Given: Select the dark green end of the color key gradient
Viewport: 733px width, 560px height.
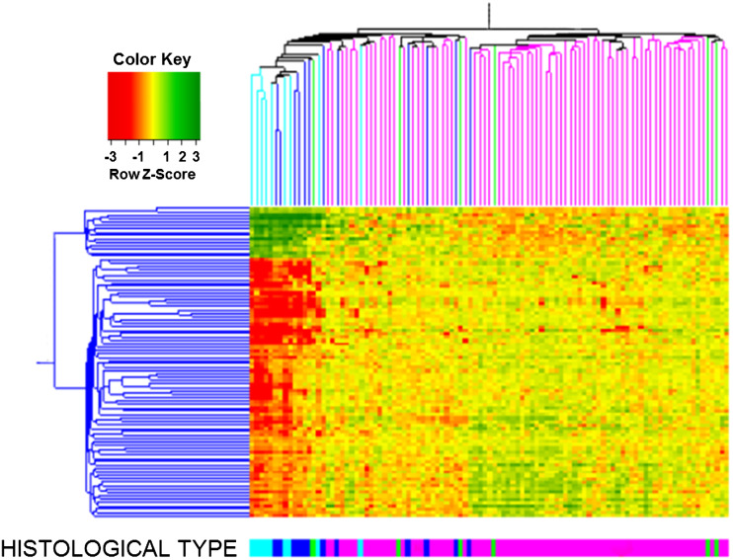Looking at the screenshot, I should [195, 105].
